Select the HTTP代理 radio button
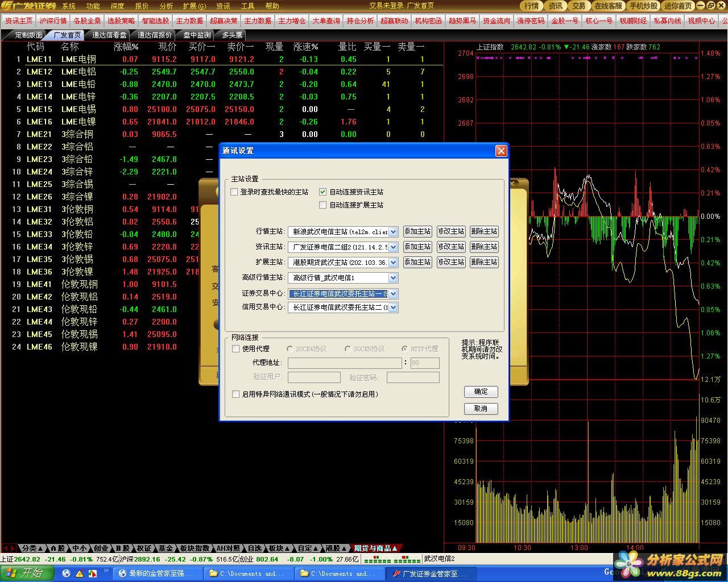728x582 pixels. [404, 349]
